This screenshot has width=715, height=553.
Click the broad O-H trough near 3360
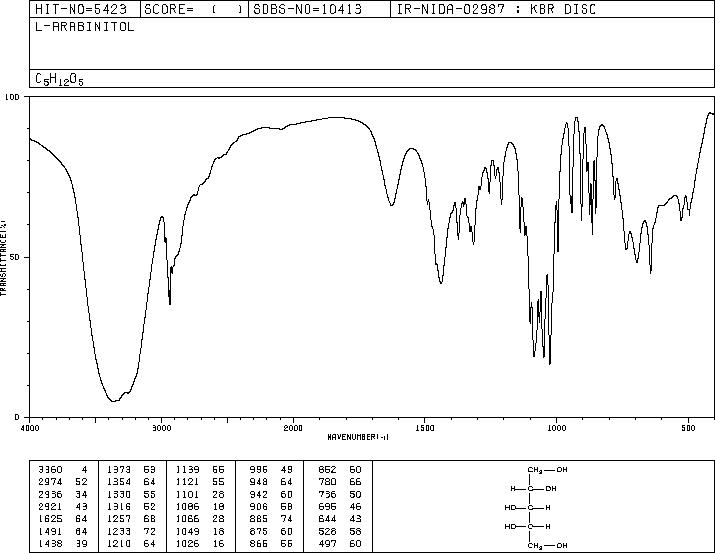tap(114, 400)
